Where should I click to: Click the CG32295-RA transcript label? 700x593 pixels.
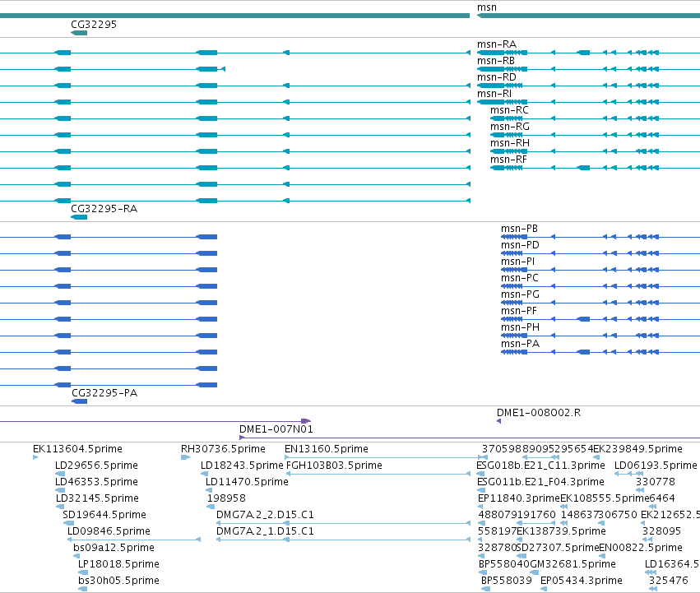point(104,209)
